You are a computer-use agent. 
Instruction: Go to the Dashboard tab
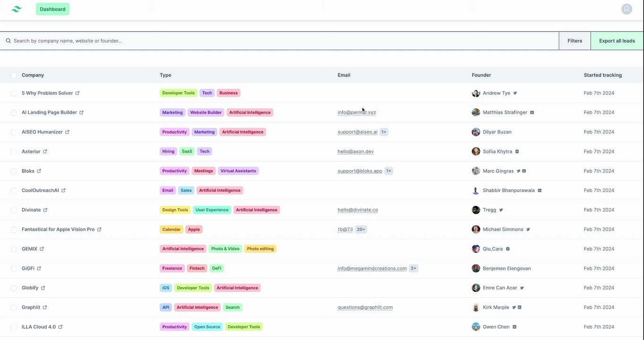click(52, 9)
